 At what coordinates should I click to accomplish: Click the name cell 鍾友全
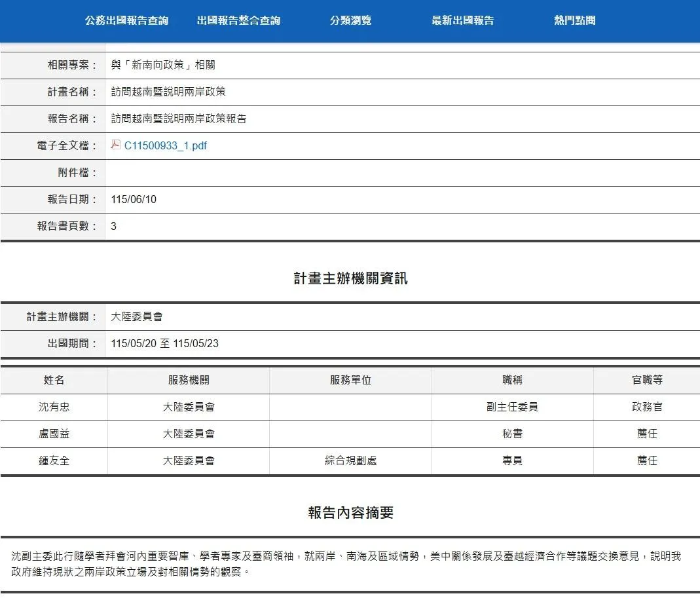point(54,460)
